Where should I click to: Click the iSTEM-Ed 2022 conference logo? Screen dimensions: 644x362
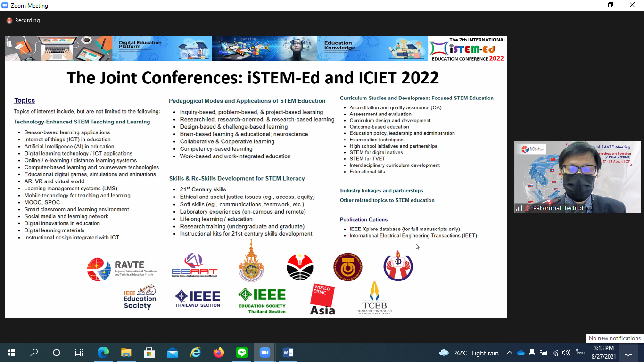pos(467,49)
